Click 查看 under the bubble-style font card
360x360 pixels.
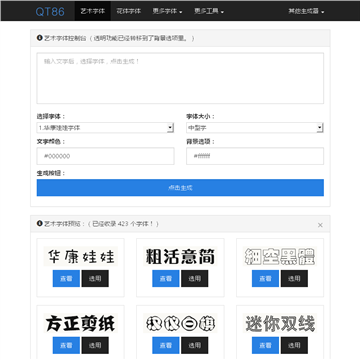pyautogui.click(x=166, y=345)
